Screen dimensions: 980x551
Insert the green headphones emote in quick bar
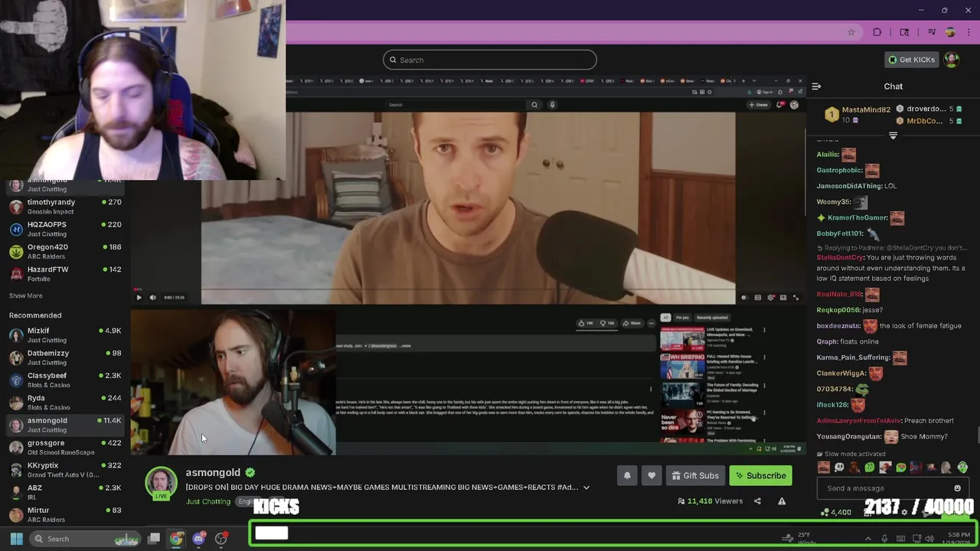click(x=962, y=468)
